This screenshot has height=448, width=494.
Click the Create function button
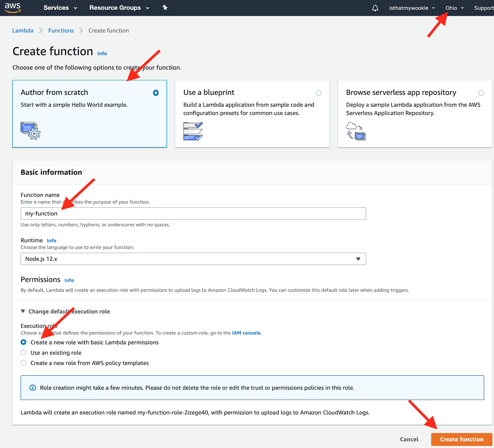click(x=461, y=439)
